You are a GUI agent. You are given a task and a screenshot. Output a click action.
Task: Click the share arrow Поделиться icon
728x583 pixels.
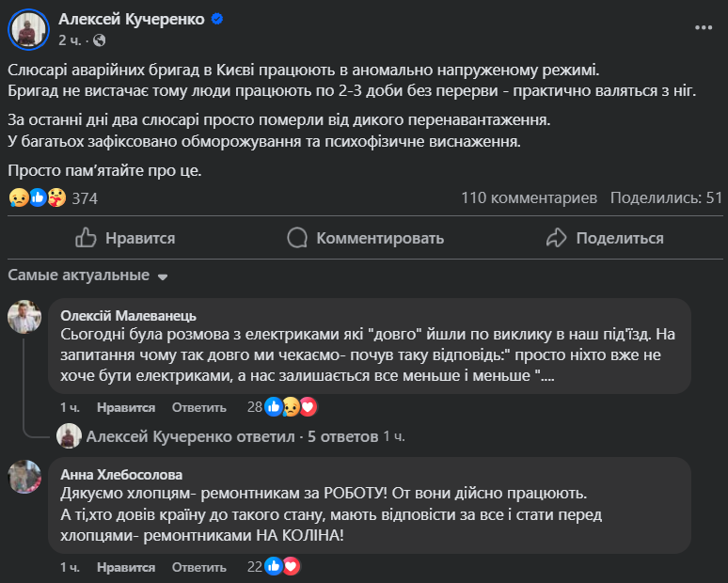[557, 238]
